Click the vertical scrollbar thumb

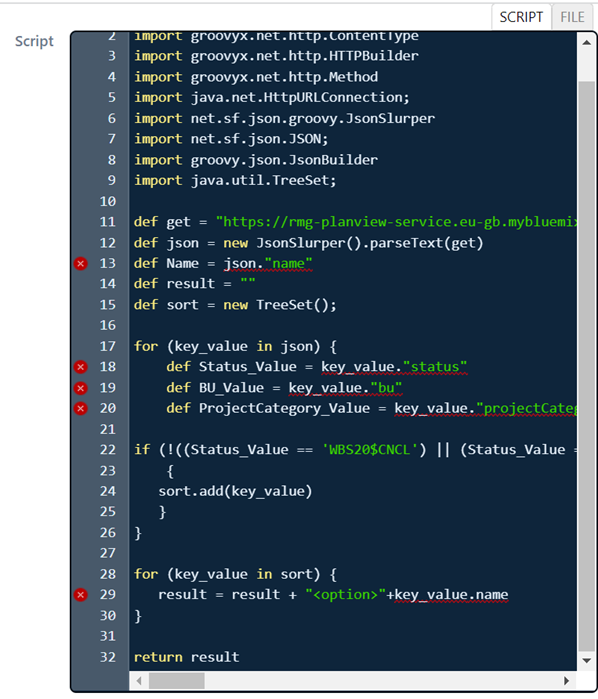pyautogui.click(x=586, y=366)
